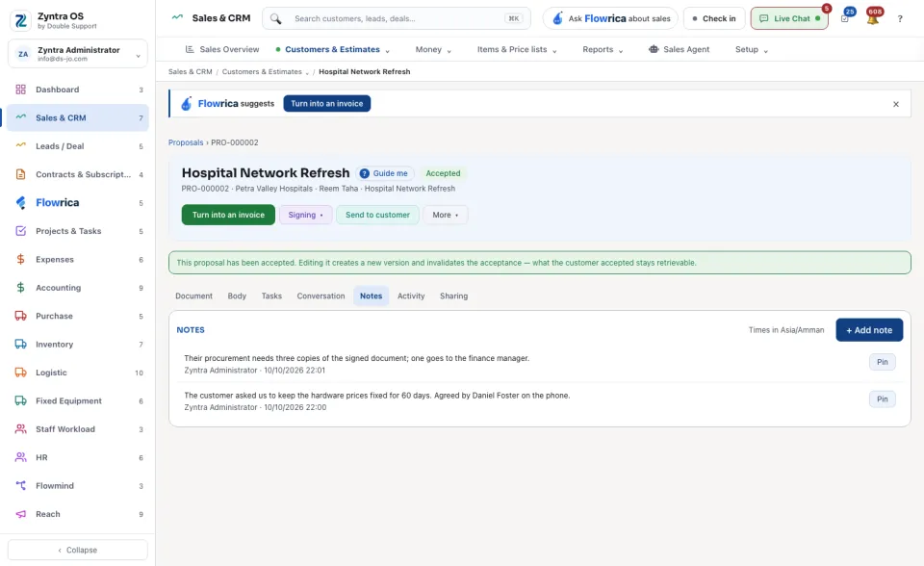924x566 pixels.
Task: Click Ask Flowrica about sales button
Action: coord(610,19)
